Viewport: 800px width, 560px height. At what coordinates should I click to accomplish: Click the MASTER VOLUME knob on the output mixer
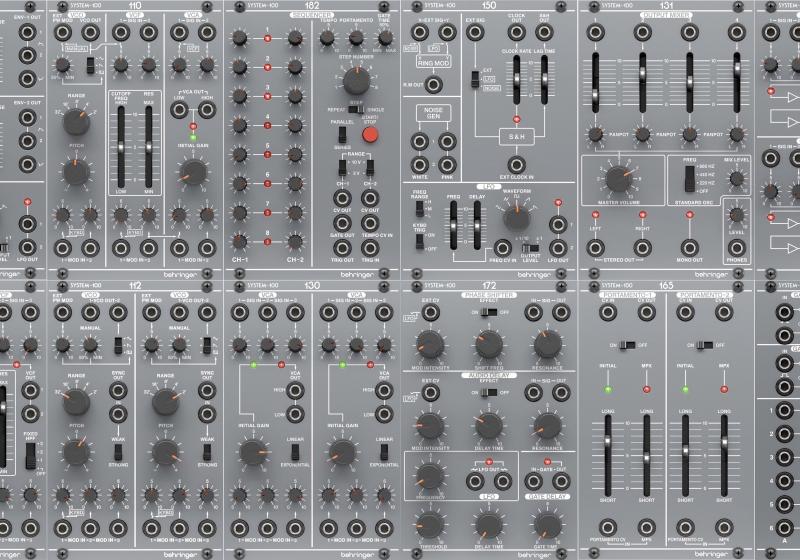tap(619, 179)
